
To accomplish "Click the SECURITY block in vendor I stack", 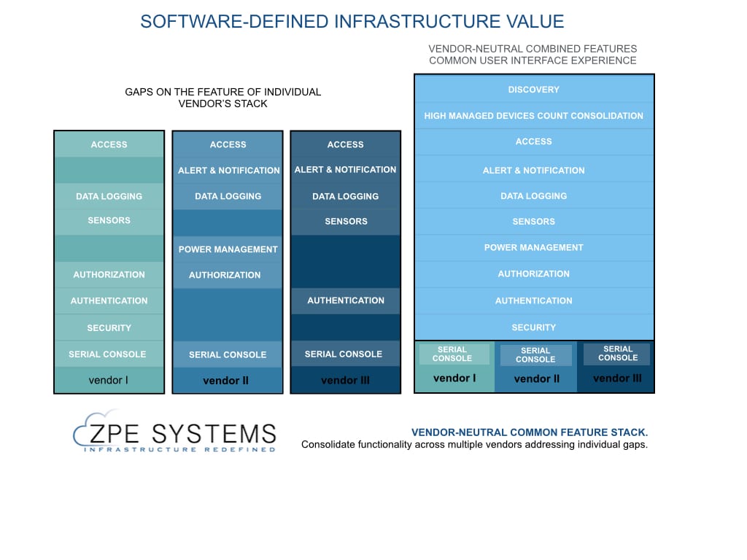I will (109, 328).
